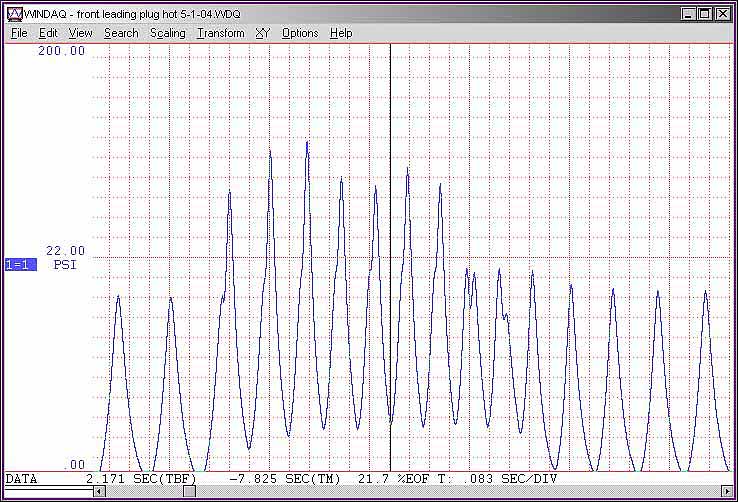Expand the Search menu
This screenshot has width=738, height=502.
point(121,33)
